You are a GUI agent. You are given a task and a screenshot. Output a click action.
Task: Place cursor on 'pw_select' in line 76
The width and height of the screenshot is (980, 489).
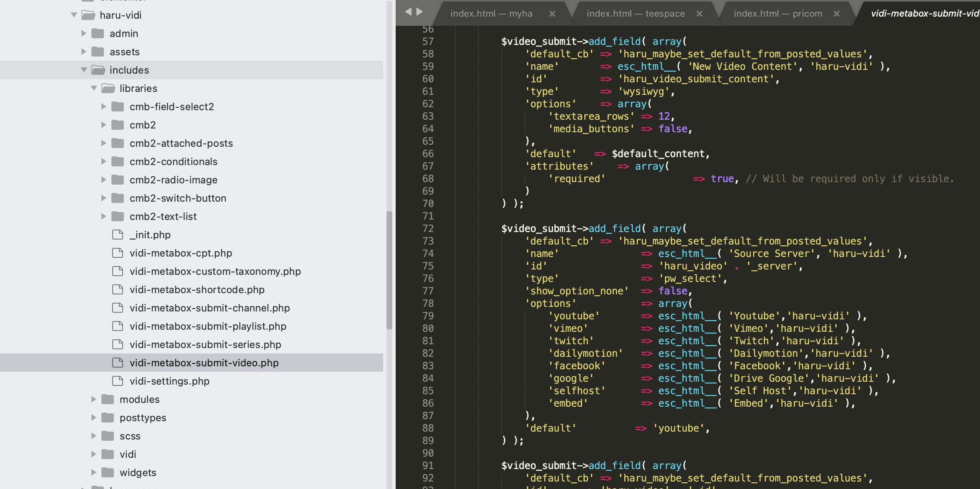[690, 279]
